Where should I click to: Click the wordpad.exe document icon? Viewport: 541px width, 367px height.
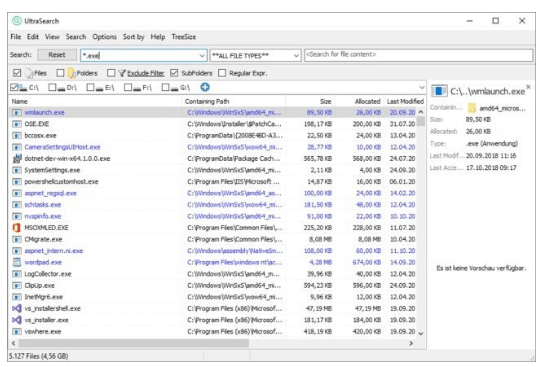pos(17,262)
